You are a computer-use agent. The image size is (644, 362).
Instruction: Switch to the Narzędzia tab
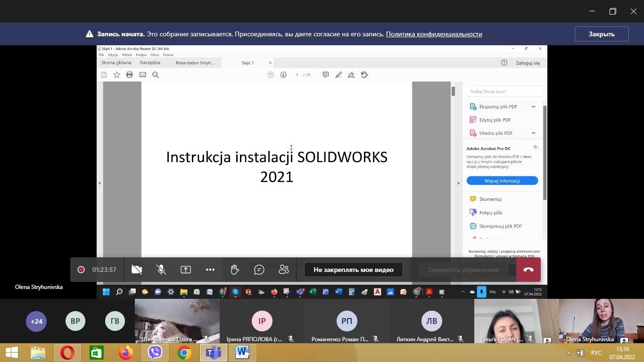pyautogui.click(x=150, y=63)
